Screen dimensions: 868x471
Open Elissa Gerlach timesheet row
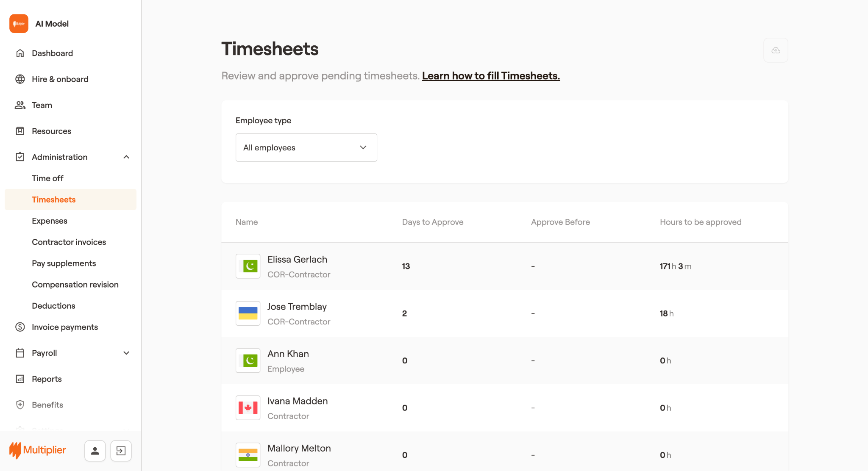[x=297, y=260]
